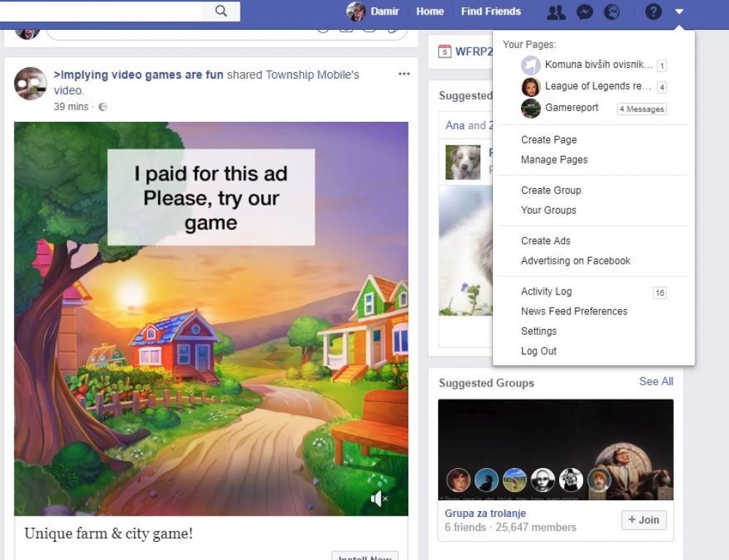Choose Manage Pages from the menu
729x560 pixels.
[x=554, y=160]
